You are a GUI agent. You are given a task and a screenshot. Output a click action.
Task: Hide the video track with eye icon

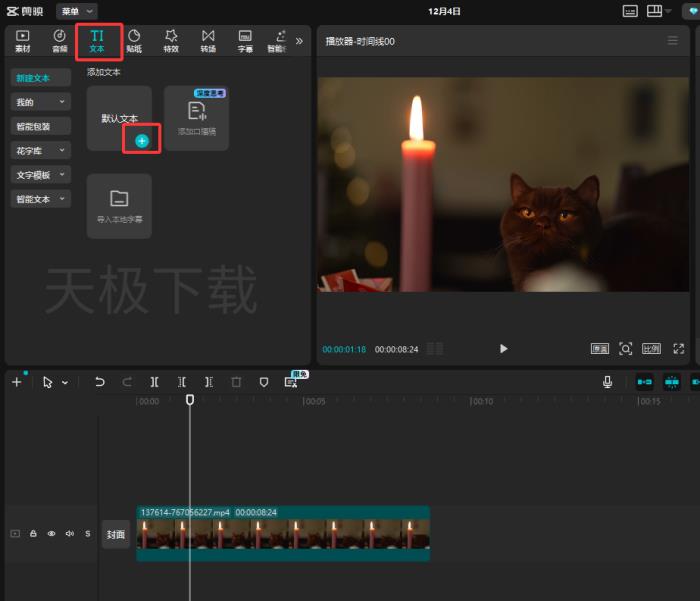[x=51, y=534]
